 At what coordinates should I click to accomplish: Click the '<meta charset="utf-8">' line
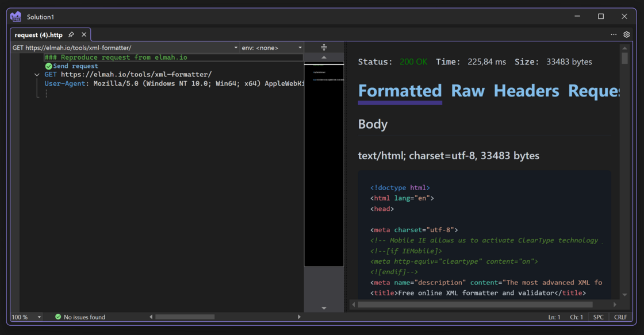[x=414, y=230]
